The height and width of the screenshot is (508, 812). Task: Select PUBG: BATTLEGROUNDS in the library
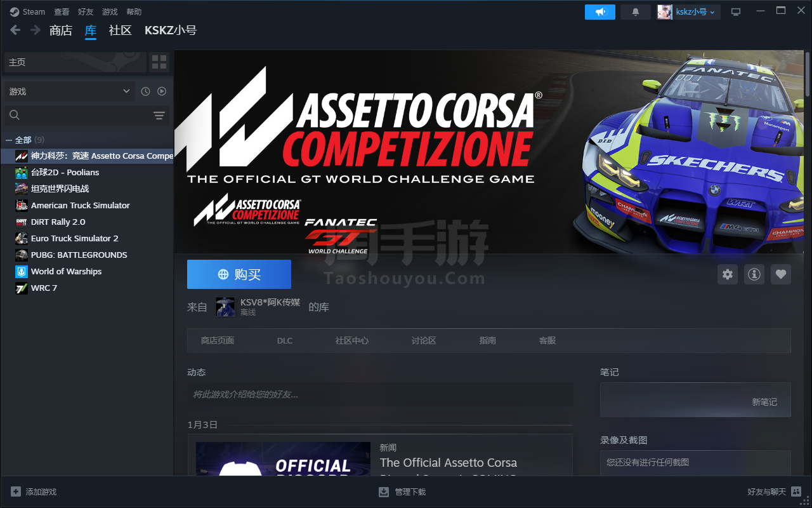[87, 255]
